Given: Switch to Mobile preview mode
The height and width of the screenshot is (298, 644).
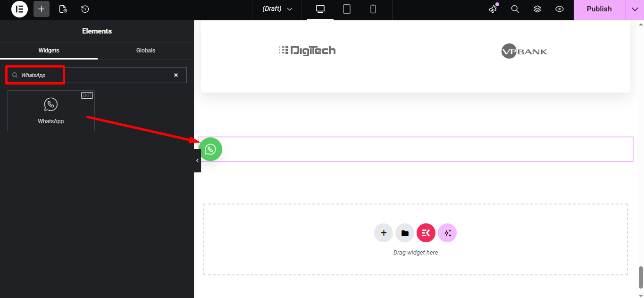Looking at the screenshot, I should tap(373, 9).
